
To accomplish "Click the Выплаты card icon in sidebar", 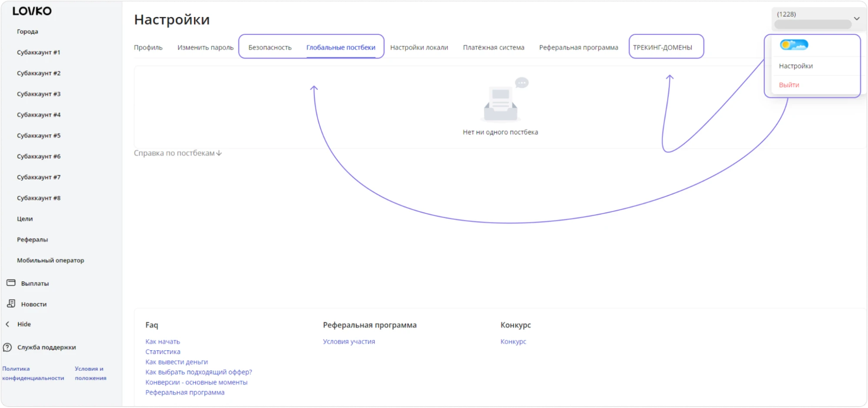I will point(11,283).
